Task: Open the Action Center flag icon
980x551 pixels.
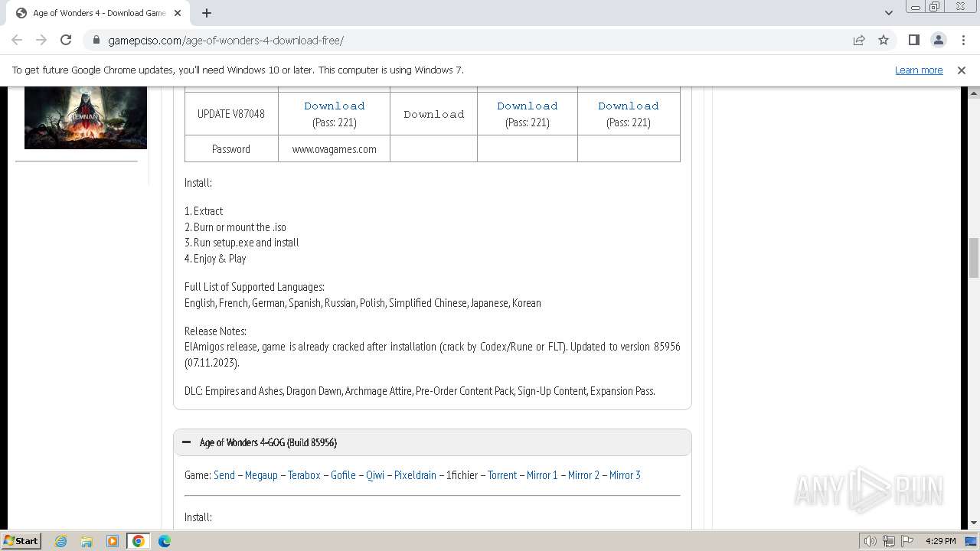Action: (907, 541)
